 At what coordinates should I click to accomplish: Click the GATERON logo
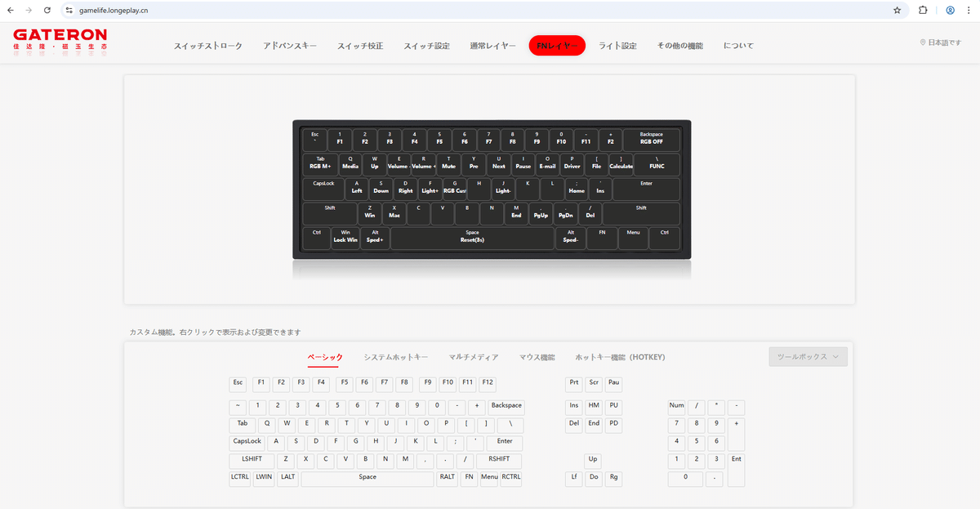pos(59,37)
